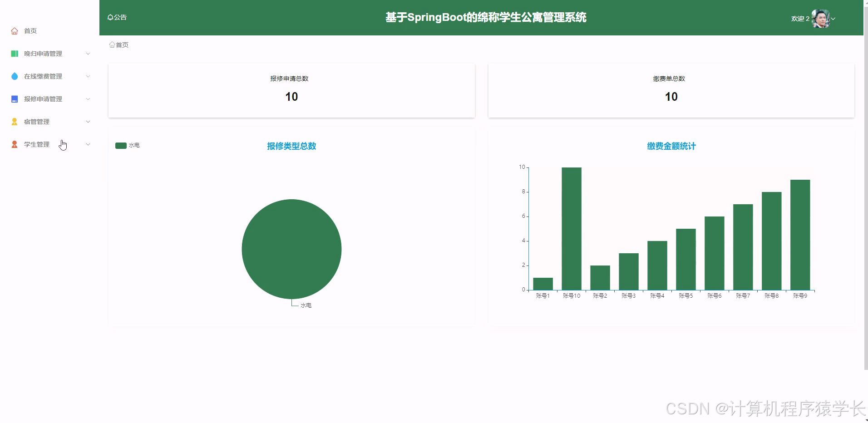Select the 首页 sidebar menu item

pyautogui.click(x=30, y=30)
